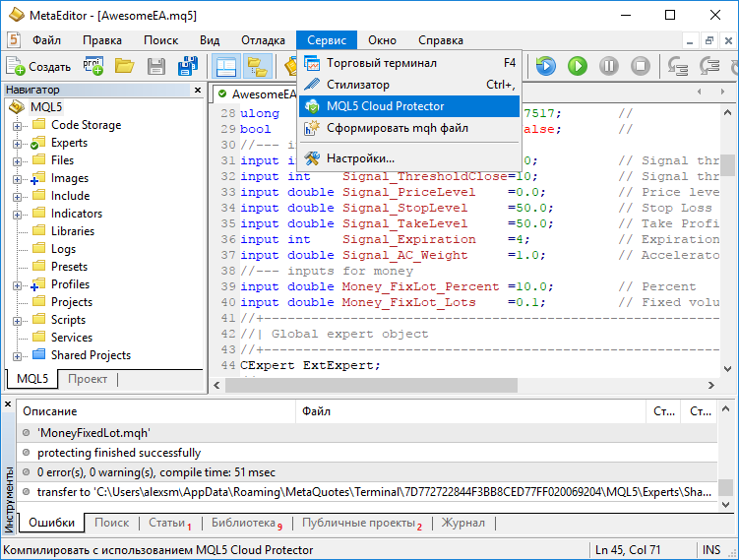The width and height of the screenshot is (739, 560).
Task: Open the Проект tab in Navigator
Action: tap(88, 379)
